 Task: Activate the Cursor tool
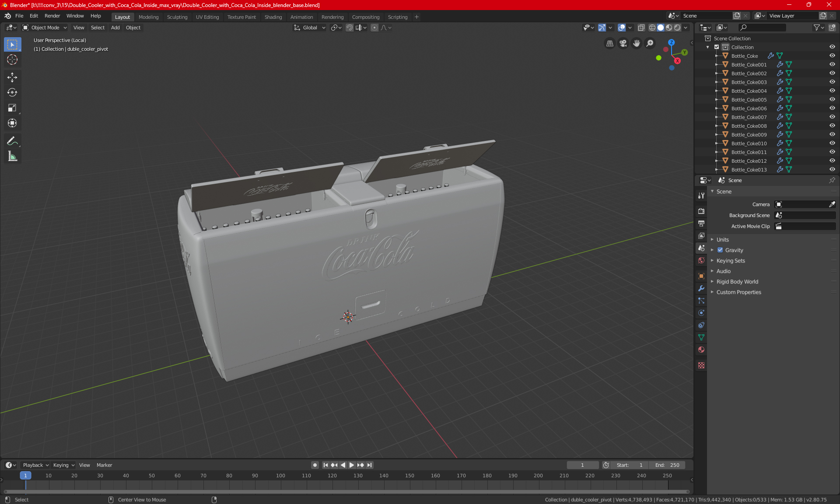click(12, 59)
